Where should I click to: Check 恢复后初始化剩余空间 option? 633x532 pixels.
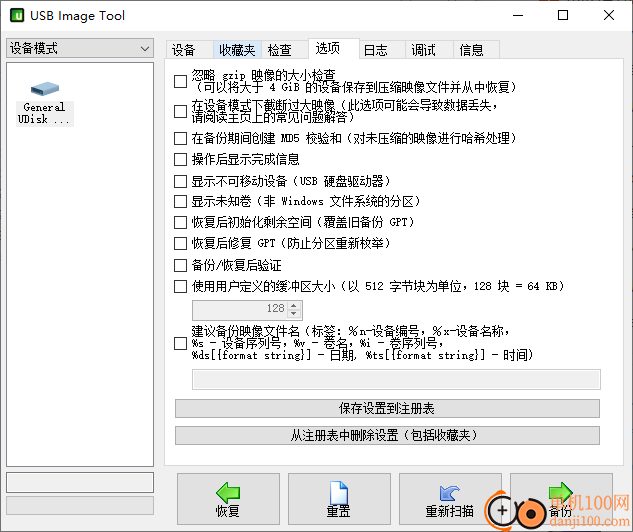point(180,222)
